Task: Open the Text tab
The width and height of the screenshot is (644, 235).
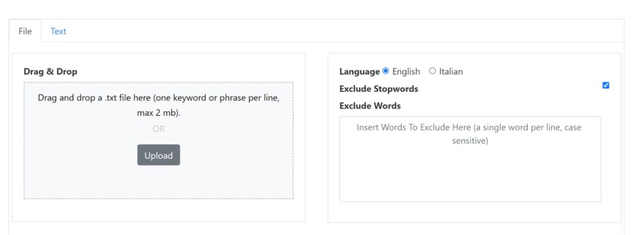Action: click(x=58, y=32)
